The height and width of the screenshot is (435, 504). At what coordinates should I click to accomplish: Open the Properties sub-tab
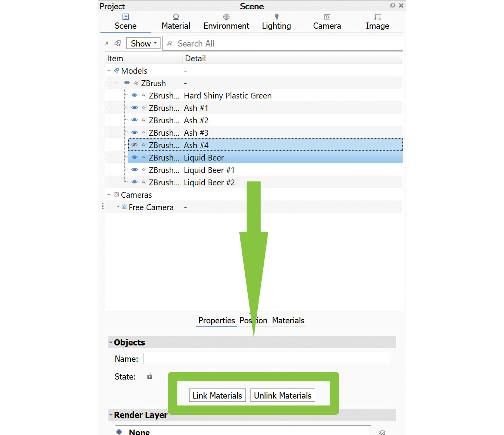[217, 321]
